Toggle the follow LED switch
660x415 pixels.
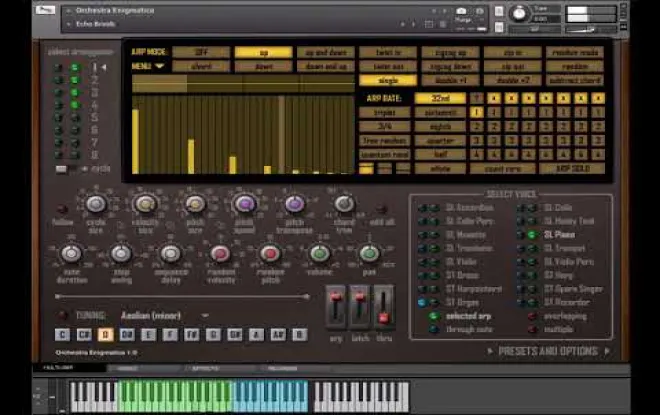pos(63,207)
